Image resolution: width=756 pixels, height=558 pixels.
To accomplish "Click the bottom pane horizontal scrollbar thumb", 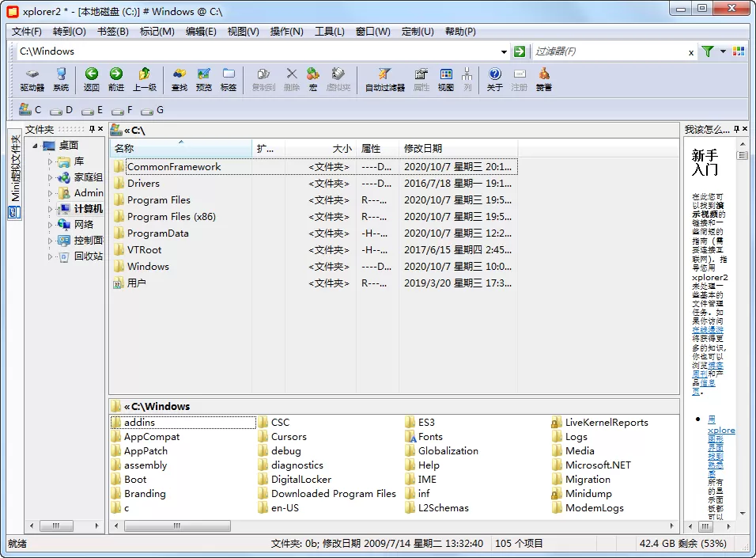I will [x=177, y=526].
